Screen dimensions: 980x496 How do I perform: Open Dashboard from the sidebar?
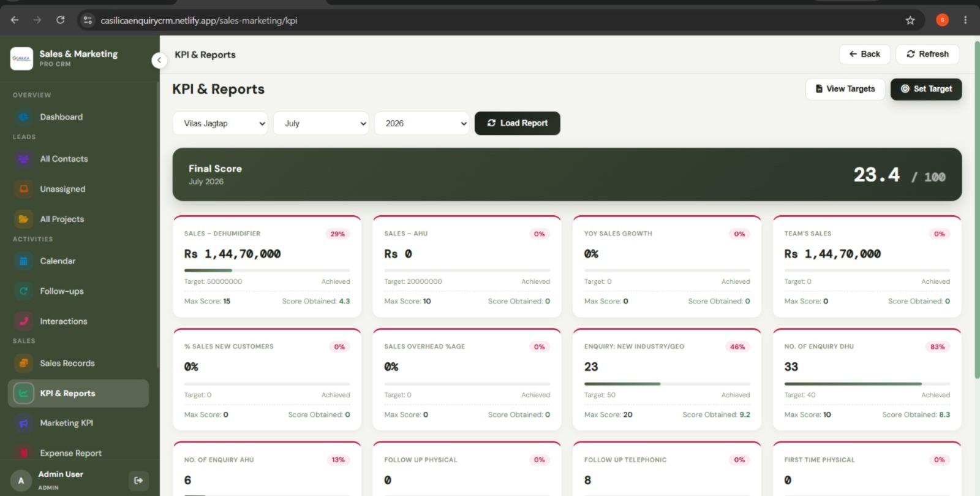pos(78,117)
